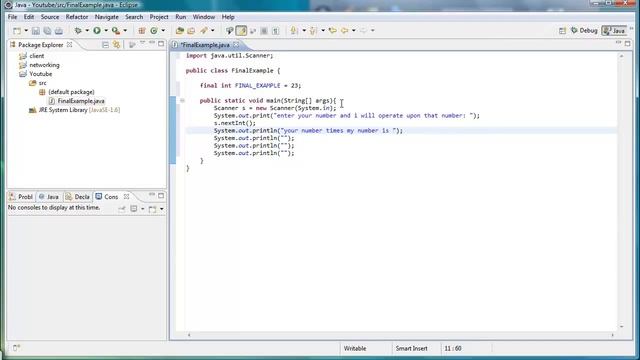Screen dimensions: 640x360
Task: Open the Open Console dropdown arrow
Action: pos(162,209)
